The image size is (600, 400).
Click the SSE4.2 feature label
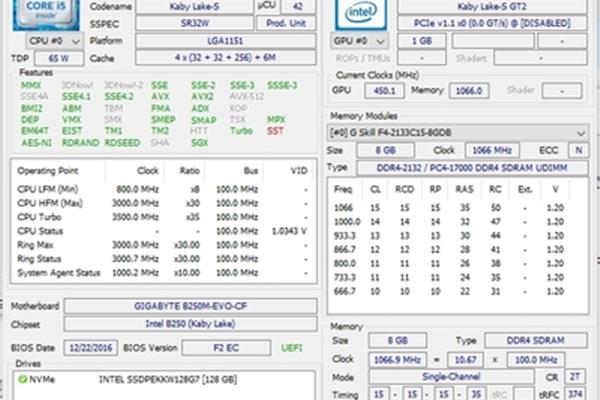pos(119,96)
